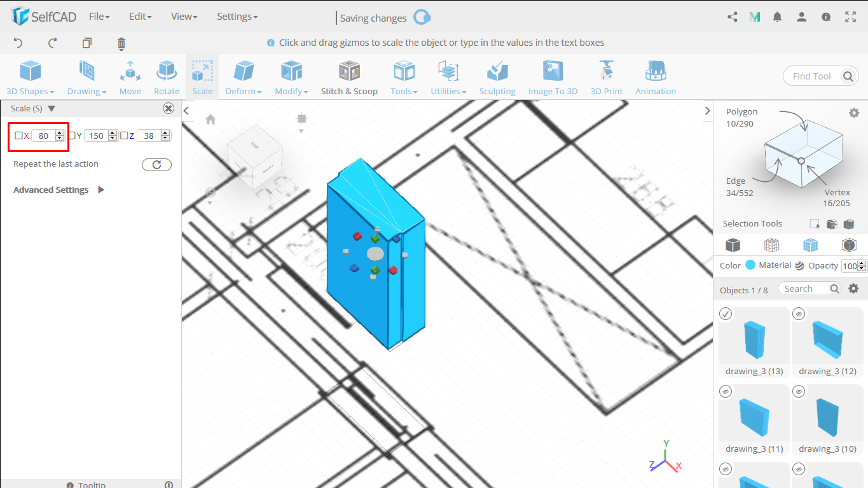Select wireframe view mode cube

pos(771,245)
